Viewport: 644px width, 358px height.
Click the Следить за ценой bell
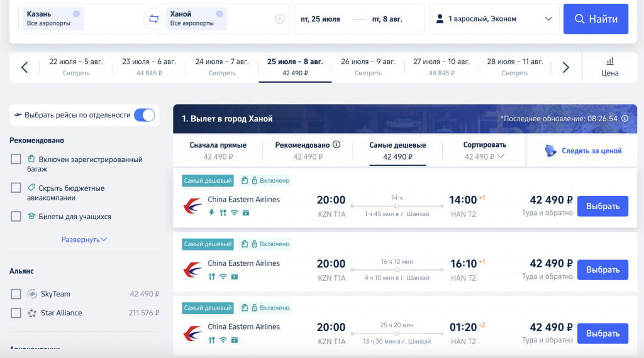[550, 151]
